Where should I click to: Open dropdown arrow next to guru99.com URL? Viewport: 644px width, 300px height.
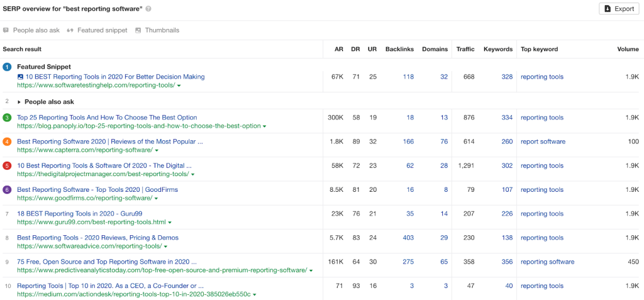[x=170, y=223]
